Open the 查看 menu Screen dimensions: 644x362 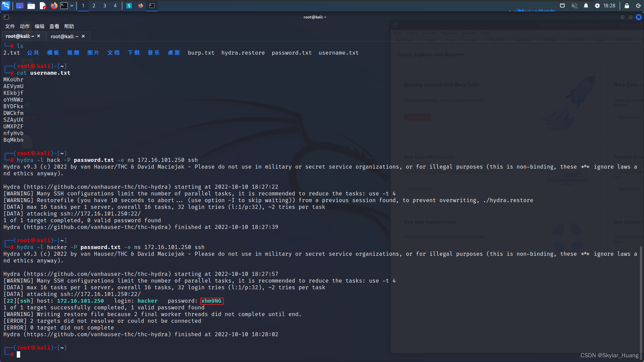click(54, 26)
